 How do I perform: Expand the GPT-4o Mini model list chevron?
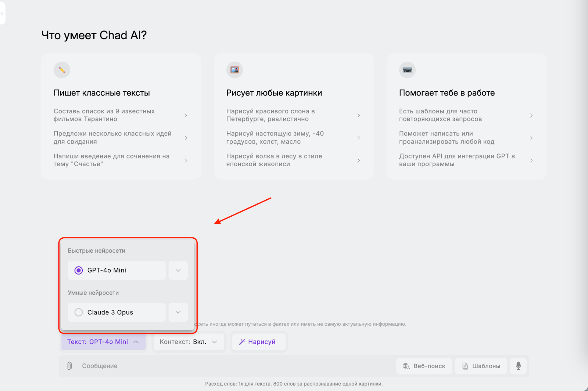(178, 271)
